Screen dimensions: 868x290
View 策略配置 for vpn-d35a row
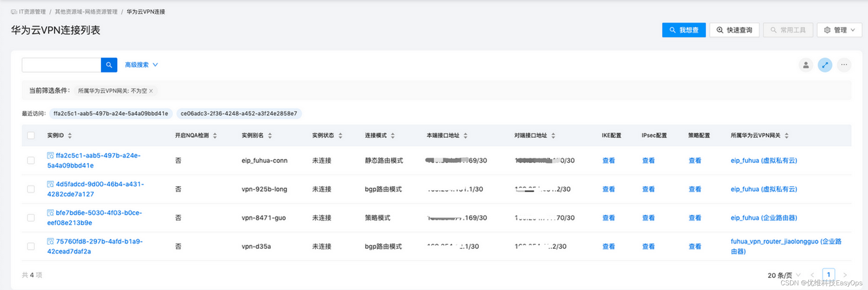pos(695,246)
